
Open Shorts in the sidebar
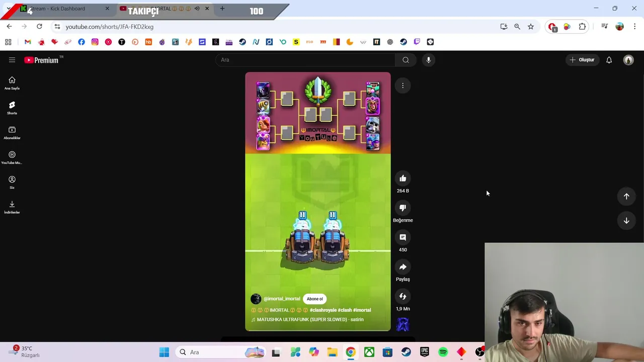click(x=12, y=108)
